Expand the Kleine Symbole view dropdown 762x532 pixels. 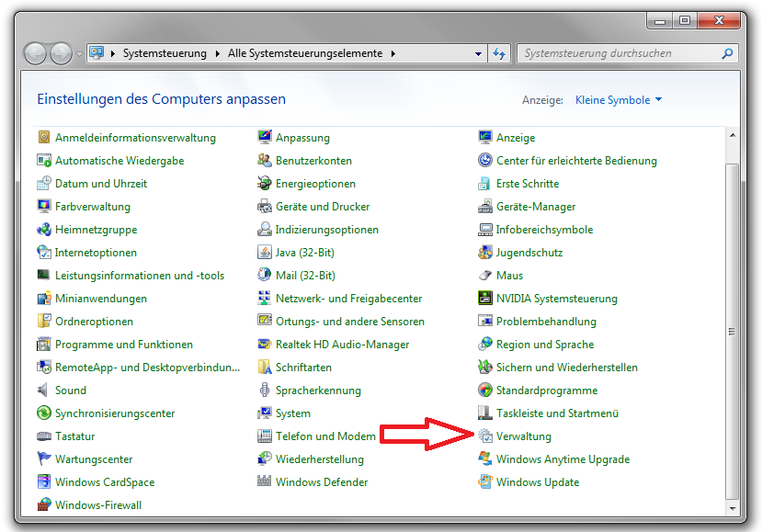(x=619, y=99)
